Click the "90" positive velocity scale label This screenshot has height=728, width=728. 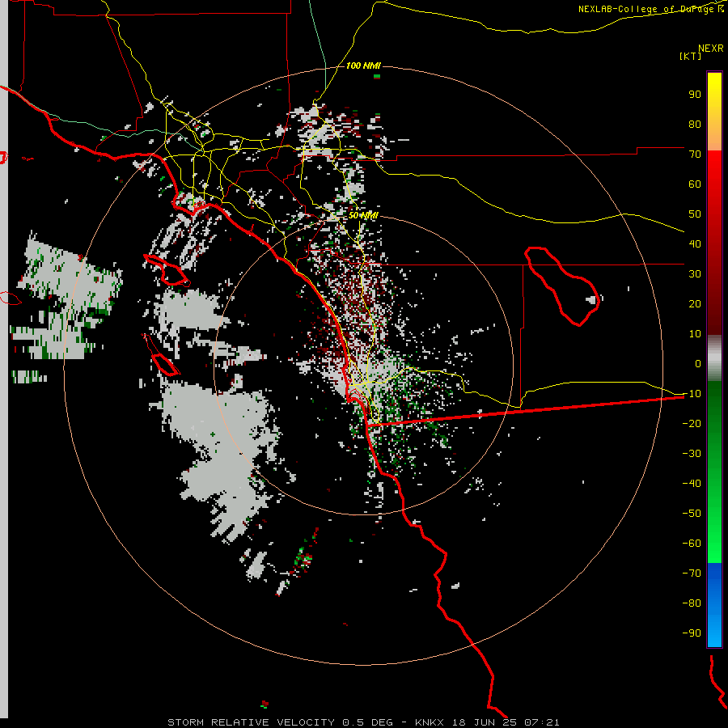point(695,95)
